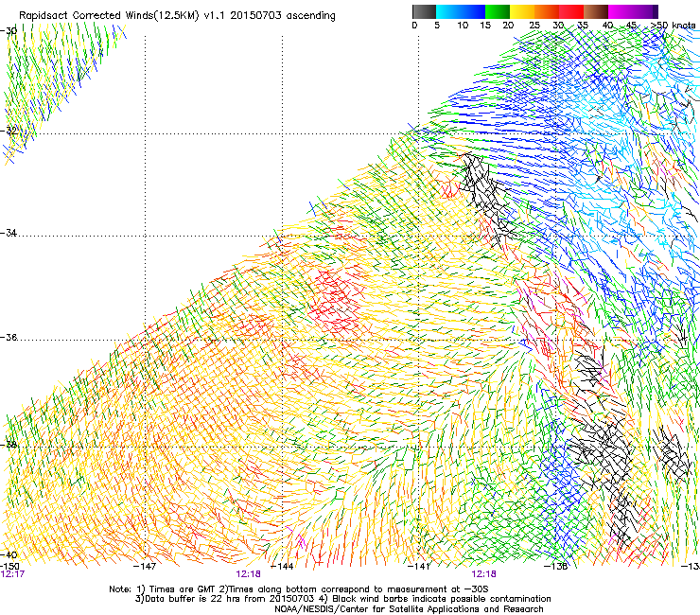Screen dimensions: 700x615
Task: Click the '-144' longitude axis label
Action: [x=282, y=566]
